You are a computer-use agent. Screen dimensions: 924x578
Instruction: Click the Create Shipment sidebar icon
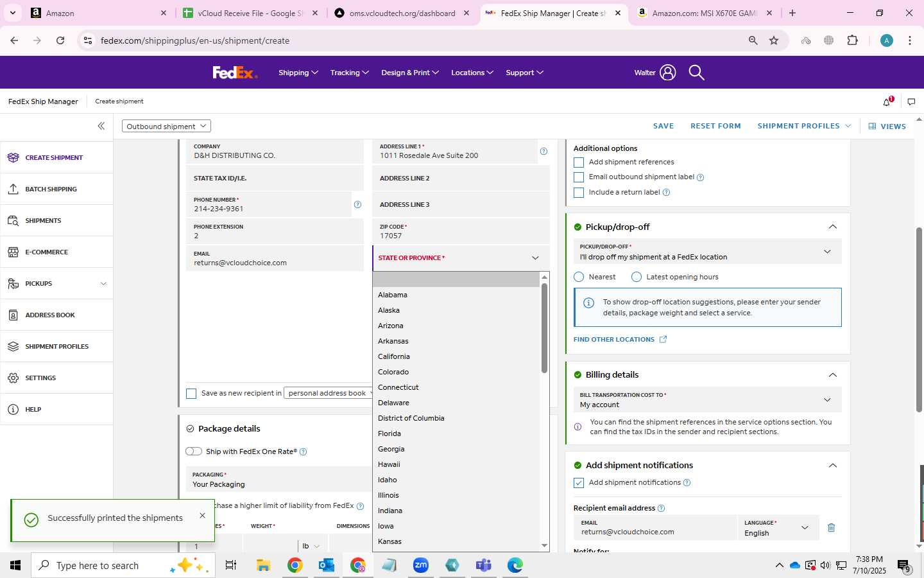pyautogui.click(x=13, y=157)
